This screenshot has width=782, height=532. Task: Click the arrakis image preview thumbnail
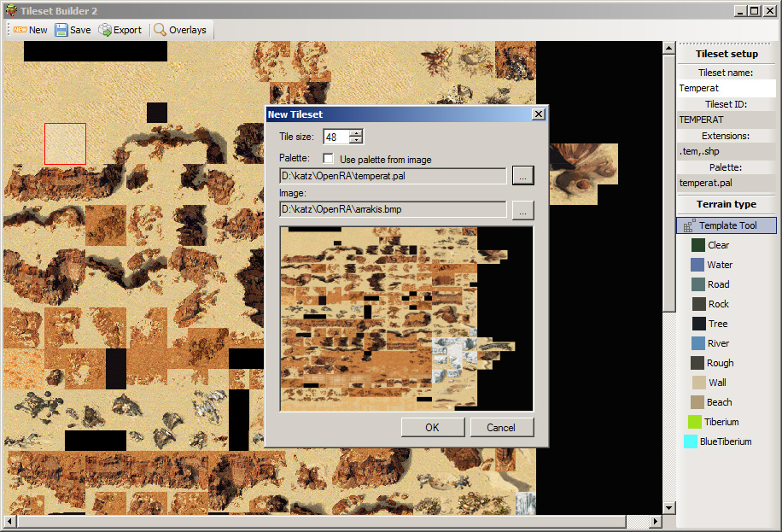[x=406, y=319]
